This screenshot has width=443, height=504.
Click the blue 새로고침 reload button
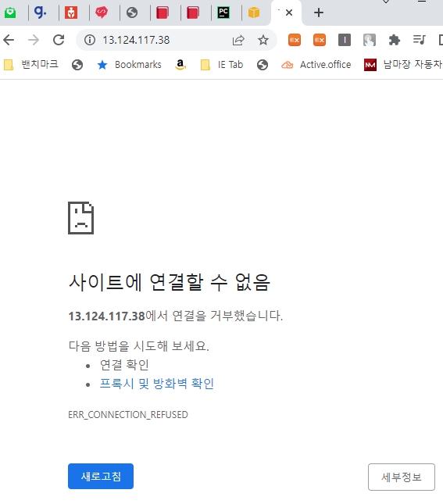[101, 476]
